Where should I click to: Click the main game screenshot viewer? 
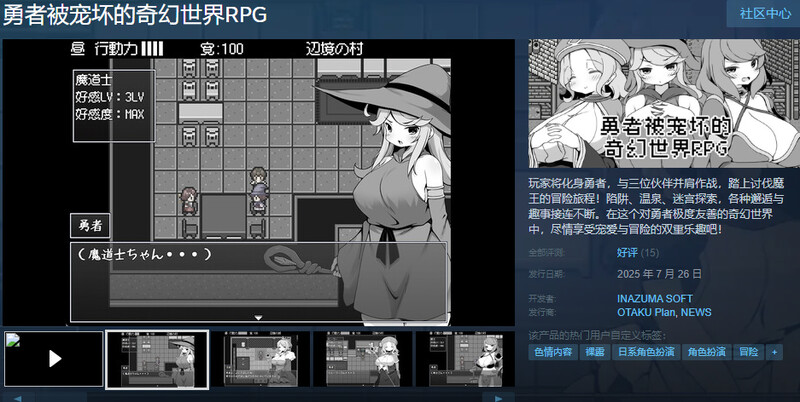point(259,183)
